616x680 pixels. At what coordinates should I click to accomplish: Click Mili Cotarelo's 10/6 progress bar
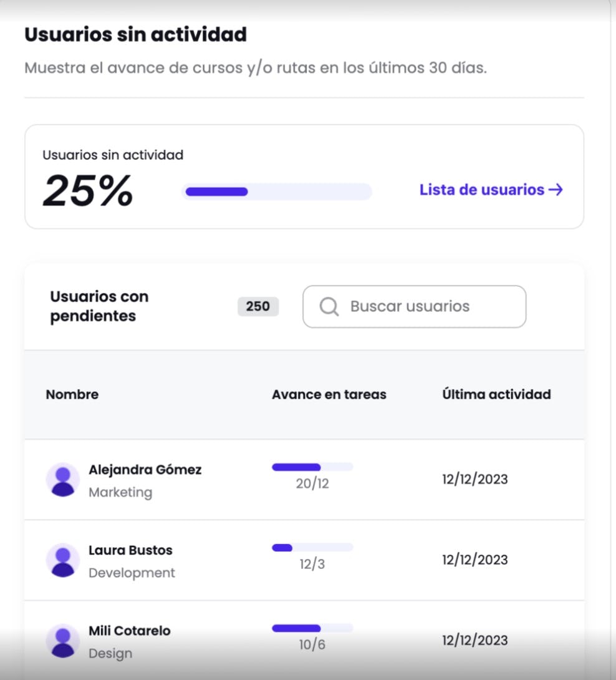312,628
